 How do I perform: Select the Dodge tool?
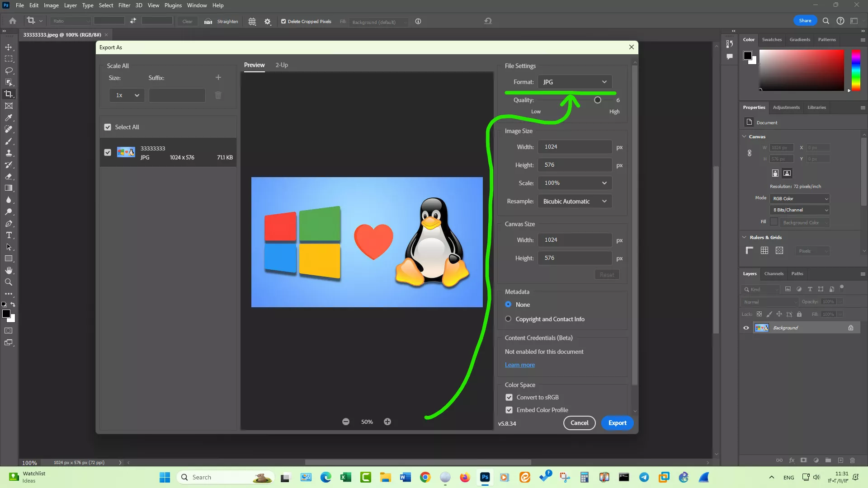click(9, 211)
